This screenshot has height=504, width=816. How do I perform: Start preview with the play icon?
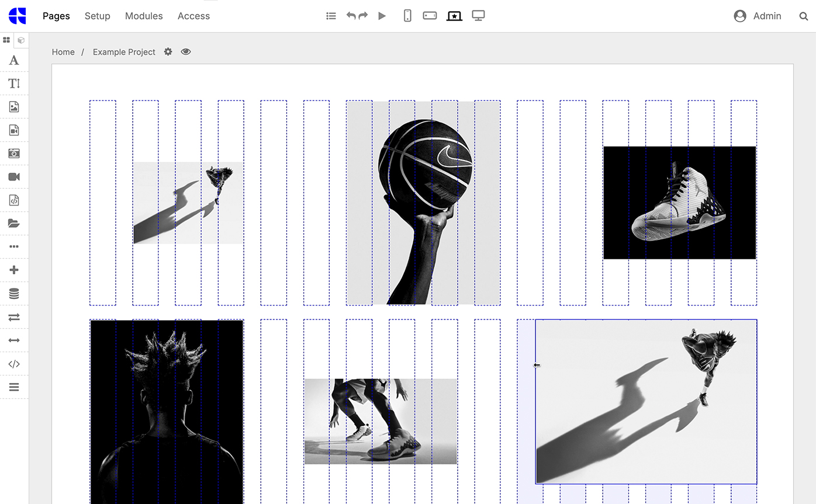[382, 16]
